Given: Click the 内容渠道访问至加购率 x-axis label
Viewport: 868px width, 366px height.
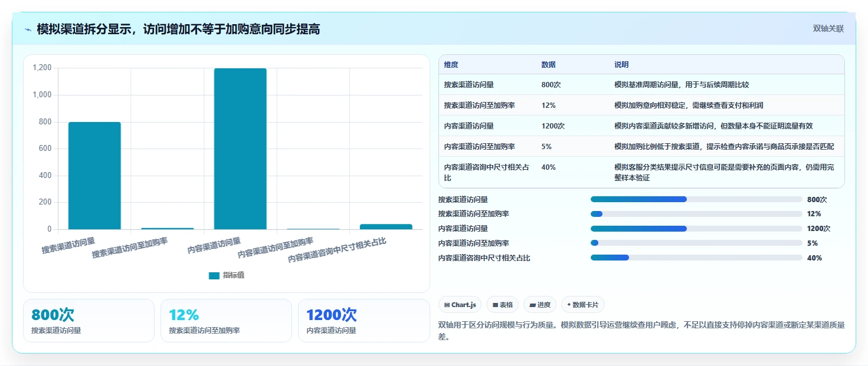Looking at the screenshot, I should pyautogui.click(x=275, y=248).
